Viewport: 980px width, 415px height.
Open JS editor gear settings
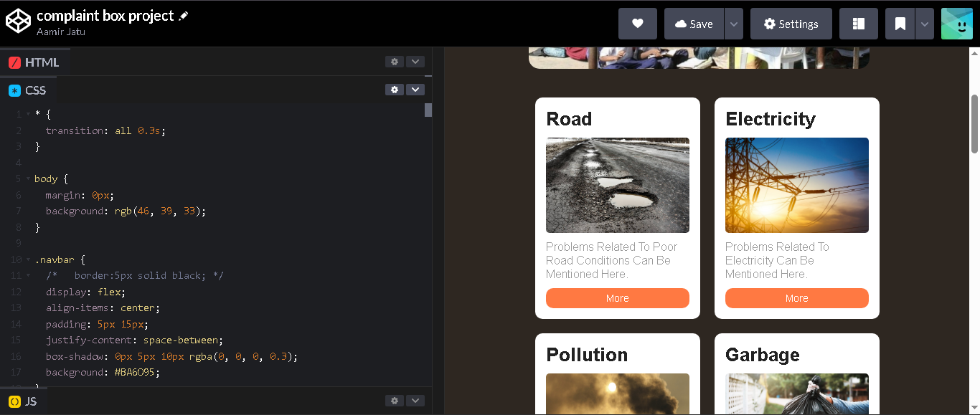(395, 401)
